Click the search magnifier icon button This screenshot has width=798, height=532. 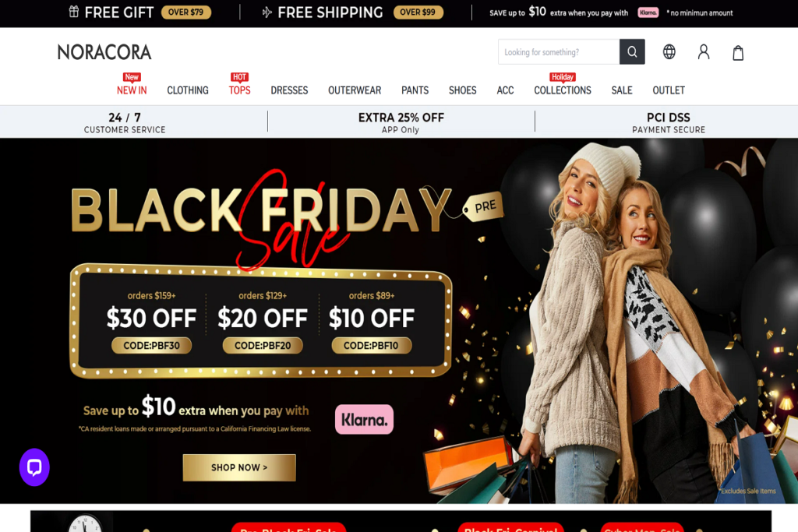pos(632,52)
